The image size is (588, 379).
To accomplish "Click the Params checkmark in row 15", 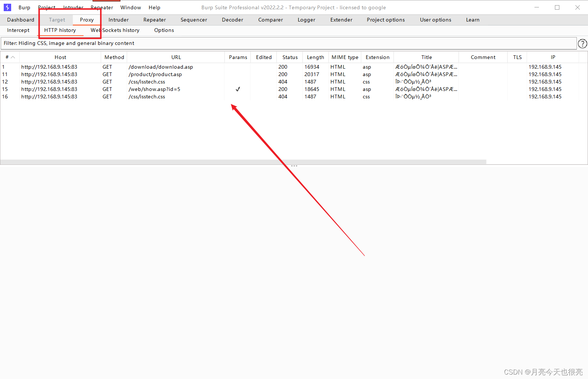I will [x=238, y=89].
